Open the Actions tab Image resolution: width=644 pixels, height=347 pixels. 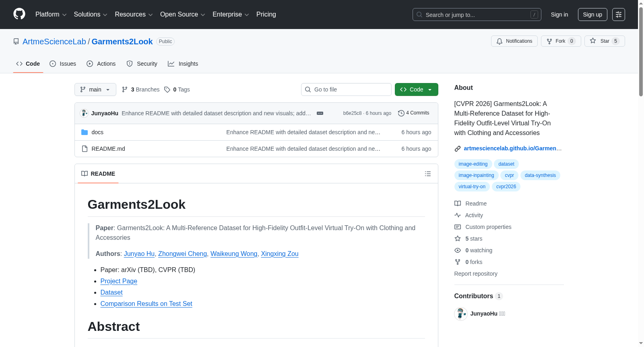[x=101, y=64]
